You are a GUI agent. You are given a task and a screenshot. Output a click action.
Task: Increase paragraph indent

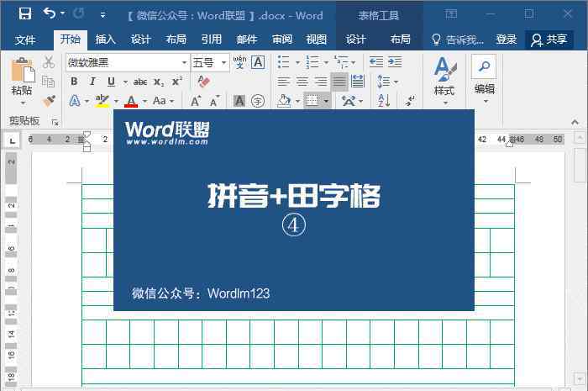point(395,62)
